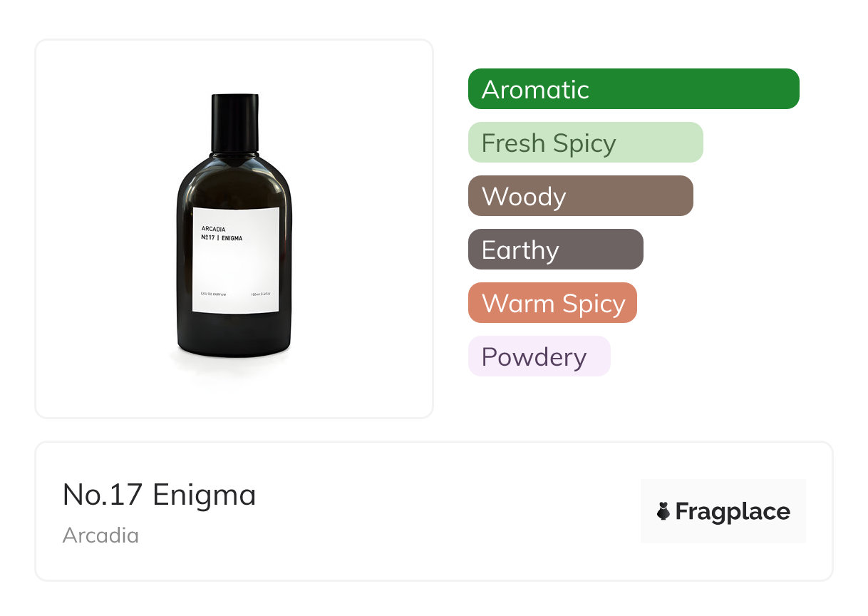This screenshot has height=616, width=868.
Task: Click the №17 text on bottle label
Action: tap(207, 238)
